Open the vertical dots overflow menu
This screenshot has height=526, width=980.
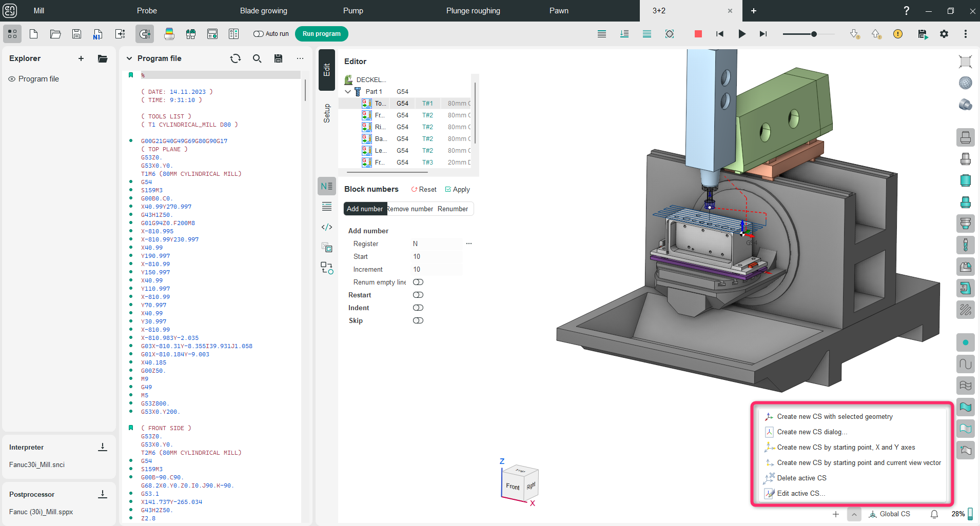point(966,34)
